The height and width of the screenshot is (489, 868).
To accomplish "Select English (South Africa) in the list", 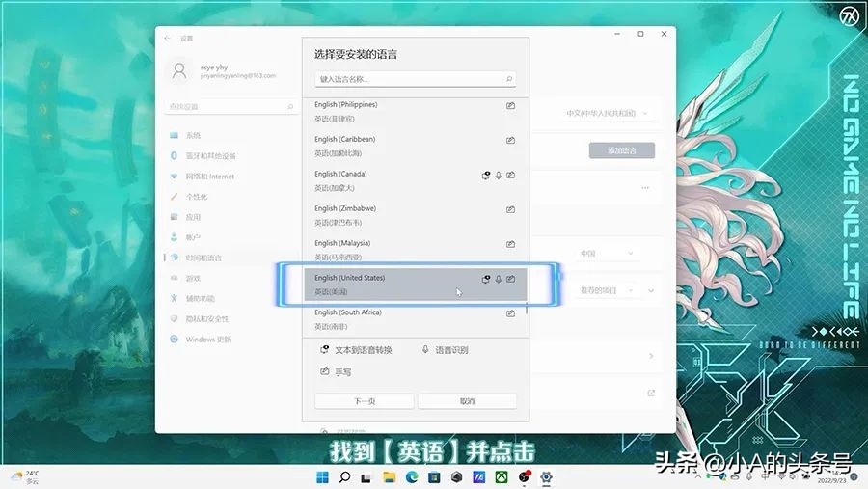I will coord(415,319).
